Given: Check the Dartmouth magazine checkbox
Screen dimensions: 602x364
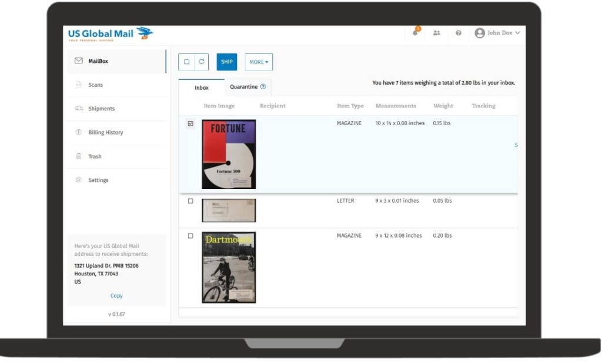Looking at the screenshot, I should [190, 236].
